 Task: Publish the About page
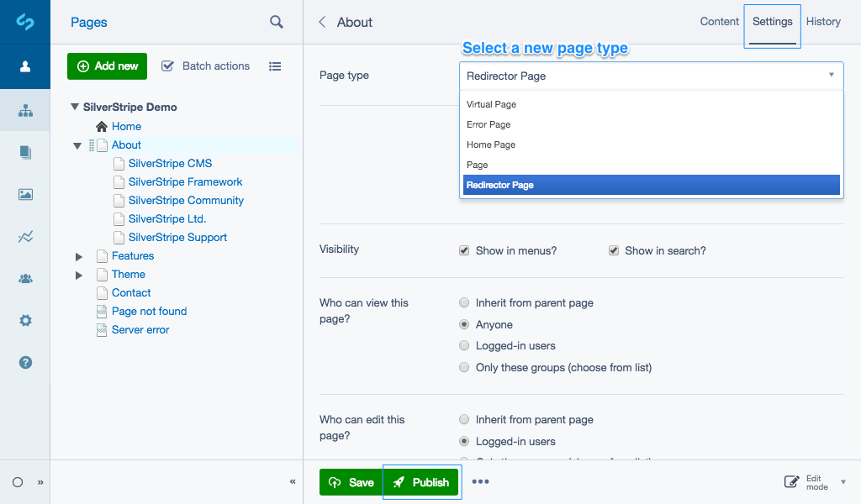tap(421, 482)
